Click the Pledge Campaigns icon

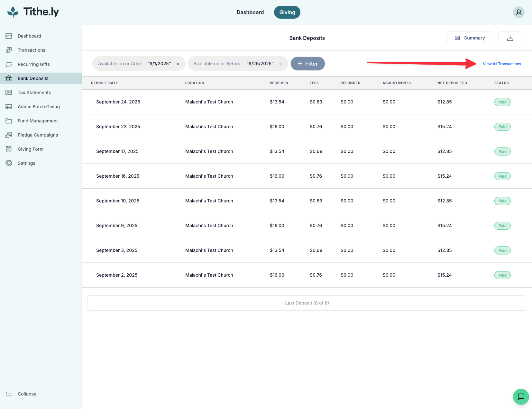pyautogui.click(x=9, y=135)
